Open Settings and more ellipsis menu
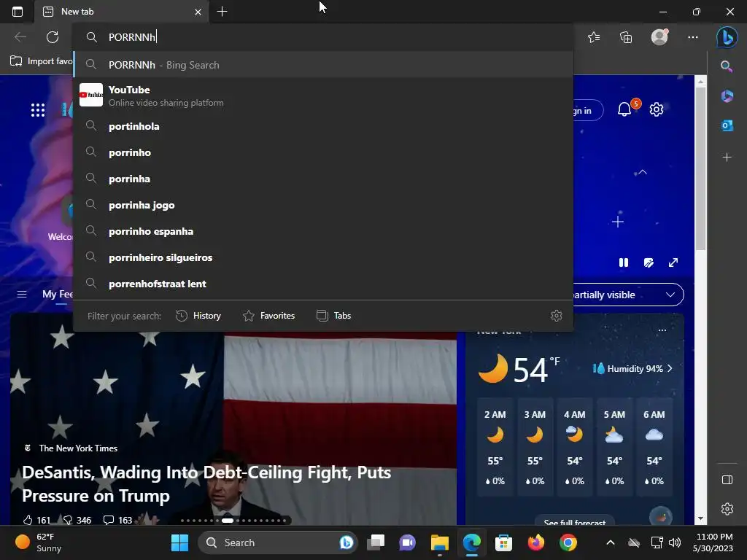Image resolution: width=747 pixels, height=560 pixels. click(x=693, y=36)
